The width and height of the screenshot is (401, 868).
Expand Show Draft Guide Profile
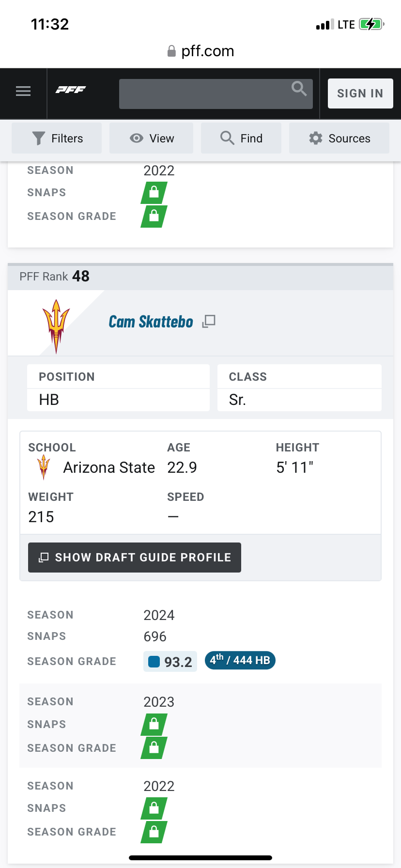pyautogui.click(x=135, y=558)
